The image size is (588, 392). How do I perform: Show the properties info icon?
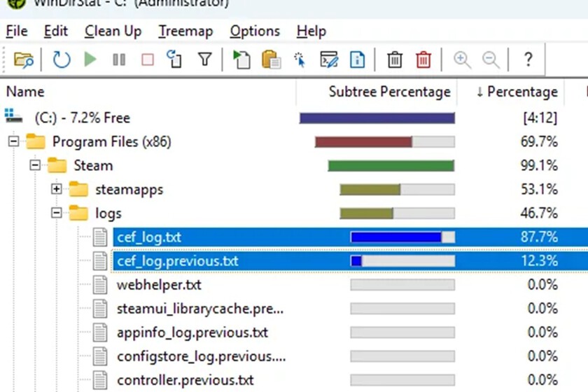pyautogui.click(x=357, y=59)
